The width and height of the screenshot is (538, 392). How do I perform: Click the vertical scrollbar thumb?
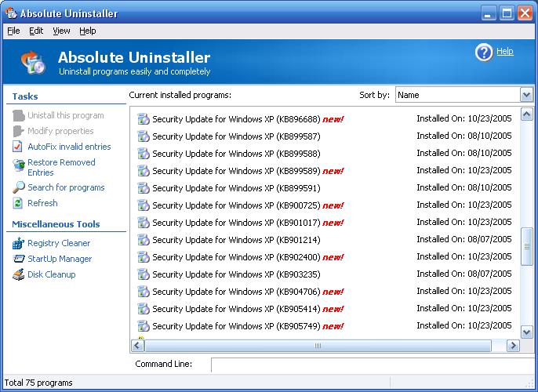pos(527,246)
